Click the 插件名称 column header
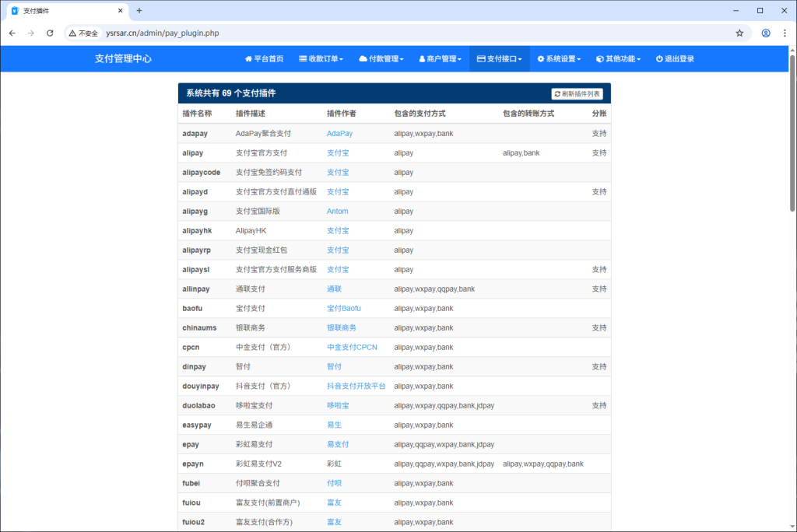 197,114
